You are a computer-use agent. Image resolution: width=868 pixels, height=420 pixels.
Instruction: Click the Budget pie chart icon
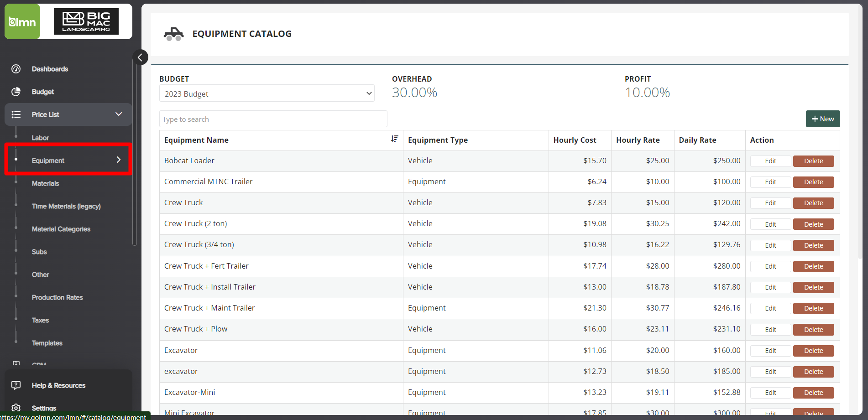click(x=16, y=92)
